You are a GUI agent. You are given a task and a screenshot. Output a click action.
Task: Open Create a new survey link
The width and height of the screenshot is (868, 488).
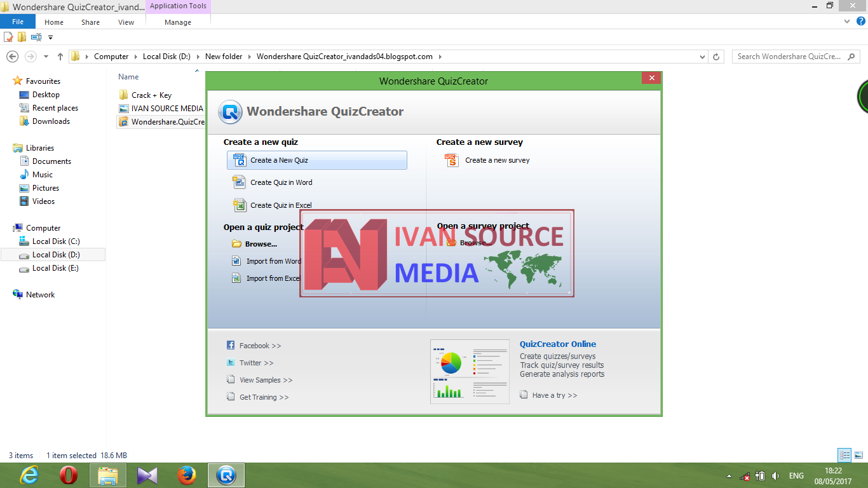[497, 160]
